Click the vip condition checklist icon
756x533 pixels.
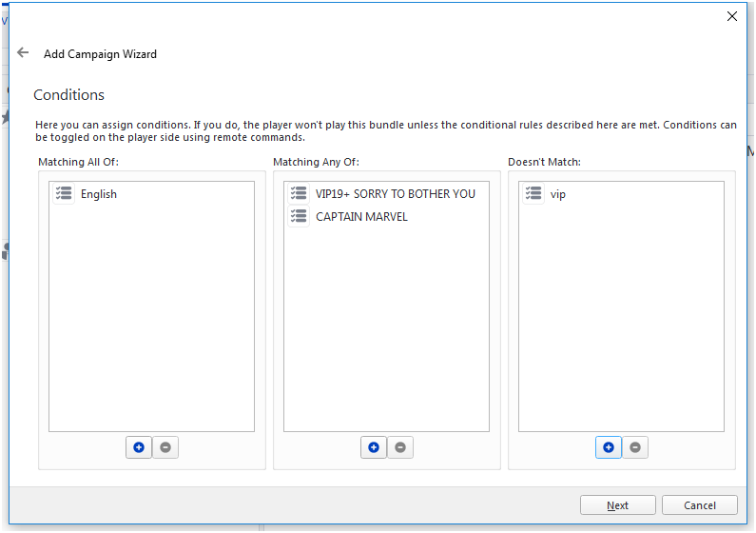533,194
